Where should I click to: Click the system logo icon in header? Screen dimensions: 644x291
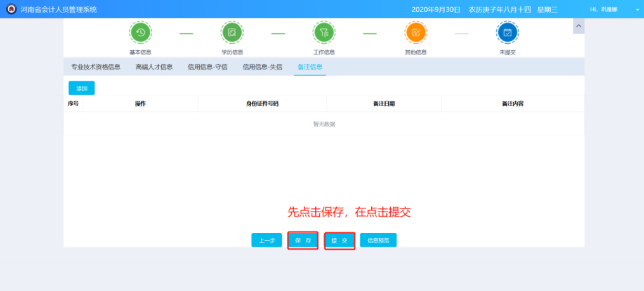pos(11,9)
